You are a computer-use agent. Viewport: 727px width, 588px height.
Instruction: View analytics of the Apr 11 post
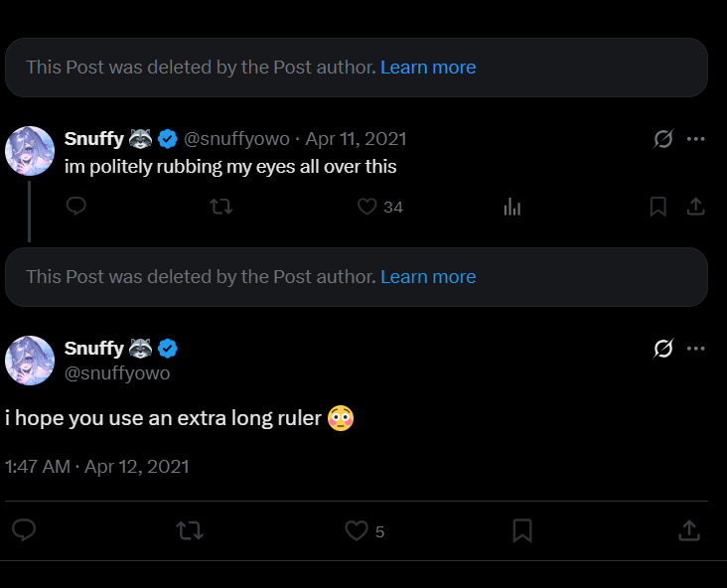click(x=512, y=207)
